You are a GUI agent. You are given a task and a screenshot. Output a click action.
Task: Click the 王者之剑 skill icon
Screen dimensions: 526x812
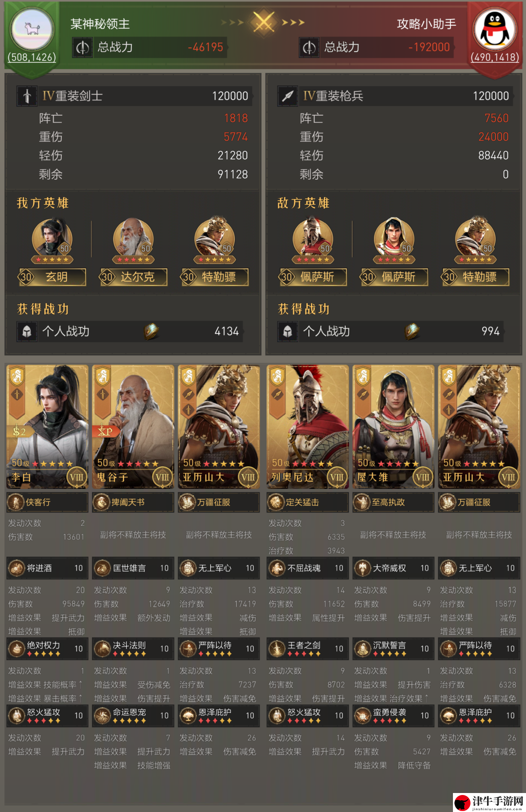(277, 648)
